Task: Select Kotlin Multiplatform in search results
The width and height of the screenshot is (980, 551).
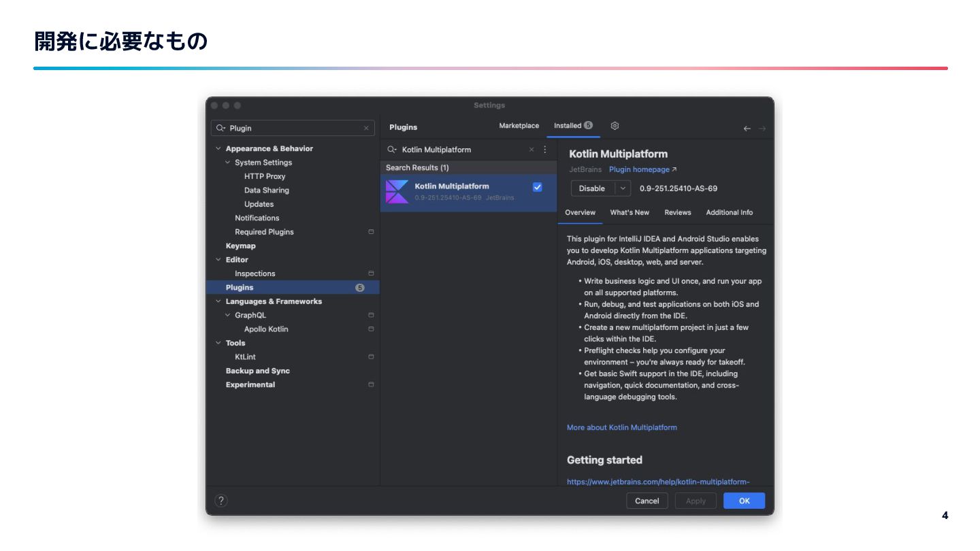Action: pyautogui.click(x=468, y=192)
